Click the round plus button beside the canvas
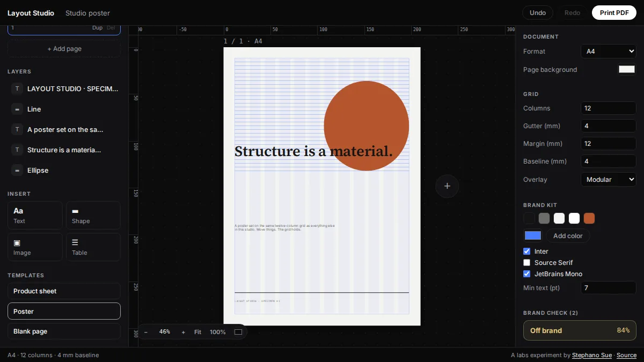 click(x=447, y=186)
